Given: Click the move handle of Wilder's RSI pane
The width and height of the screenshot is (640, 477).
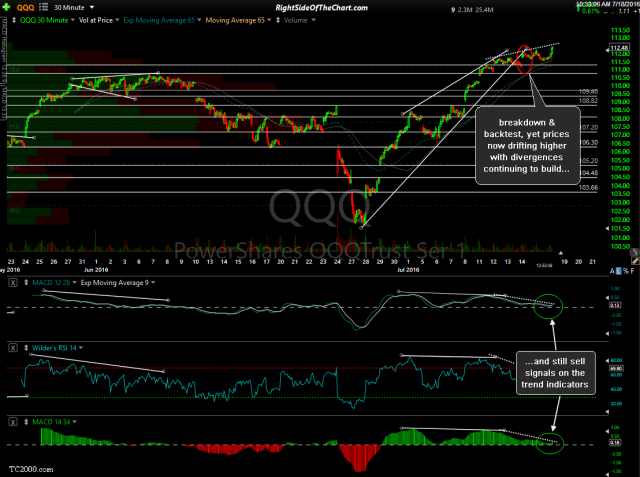Looking at the screenshot, I should (26, 348).
